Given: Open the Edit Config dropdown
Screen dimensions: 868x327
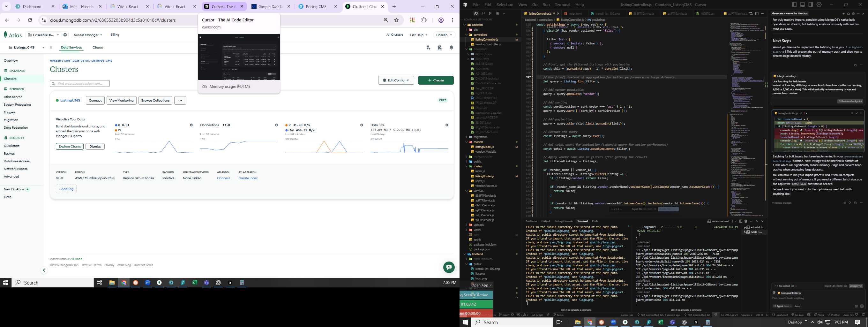Looking at the screenshot, I should pyautogui.click(x=396, y=80).
